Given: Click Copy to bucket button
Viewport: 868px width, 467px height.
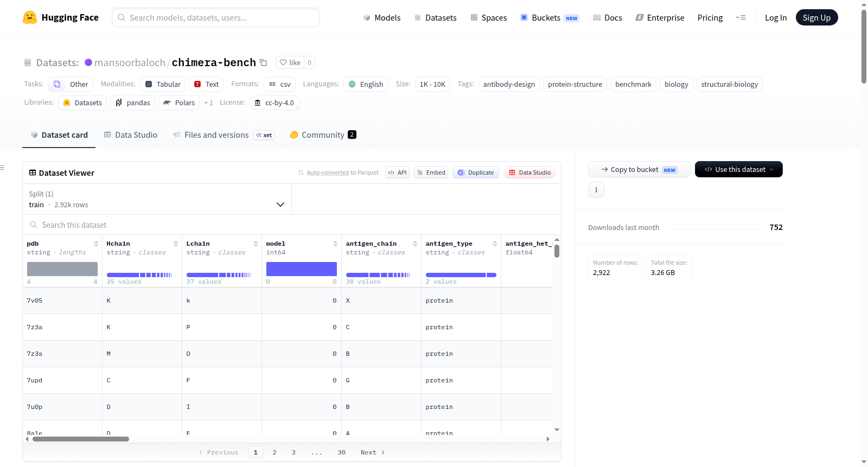Looking at the screenshot, I should (639, 169).
